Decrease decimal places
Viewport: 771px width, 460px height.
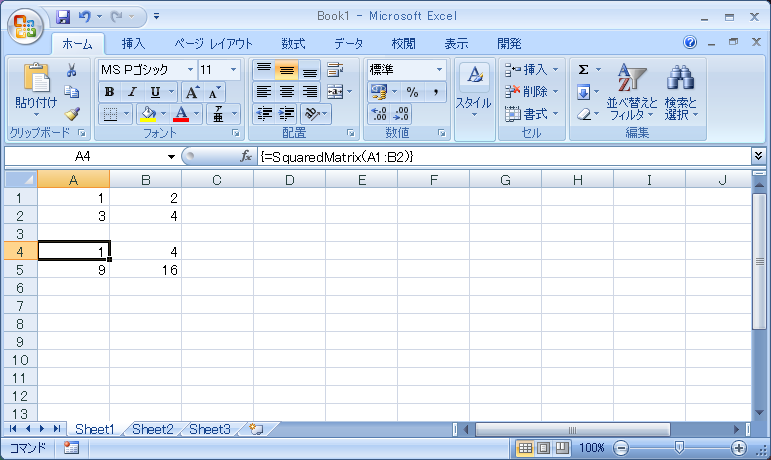tap(401, 114)
